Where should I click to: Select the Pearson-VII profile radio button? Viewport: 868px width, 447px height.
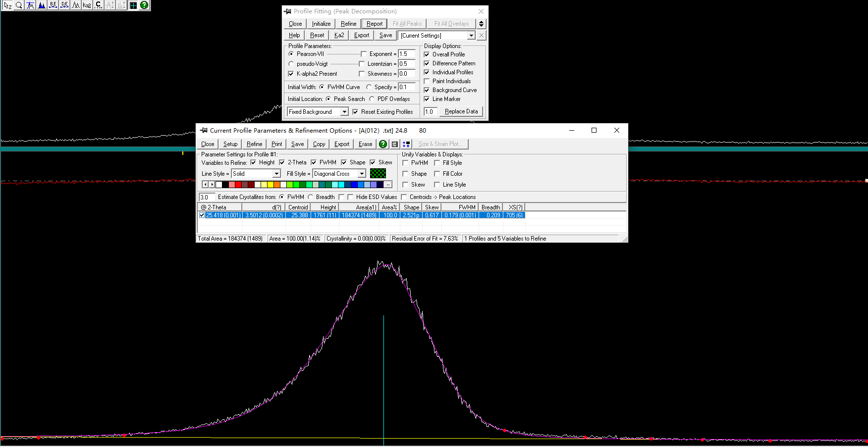[x=291, y=54]
